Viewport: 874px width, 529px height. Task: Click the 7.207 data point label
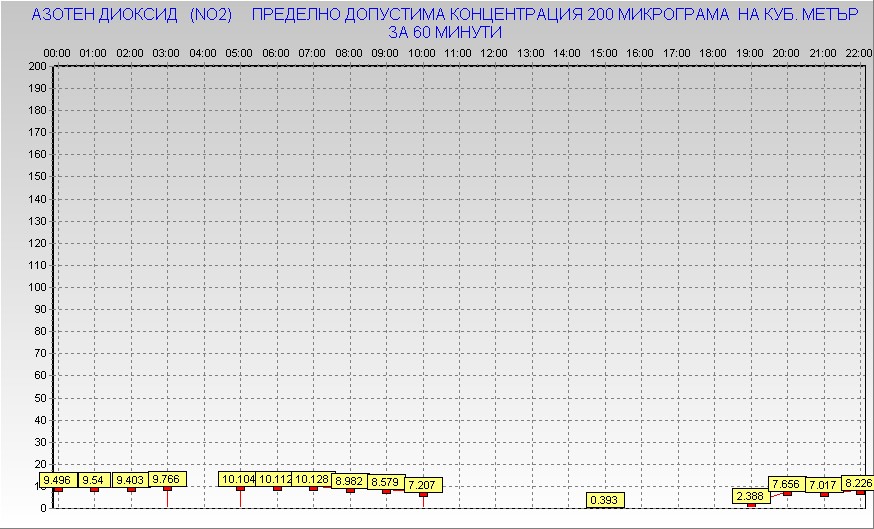tap(423, 485)
